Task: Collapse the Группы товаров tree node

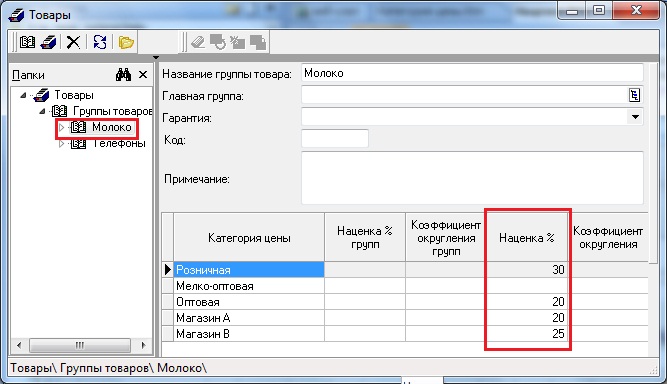Action: click(42, 111)
